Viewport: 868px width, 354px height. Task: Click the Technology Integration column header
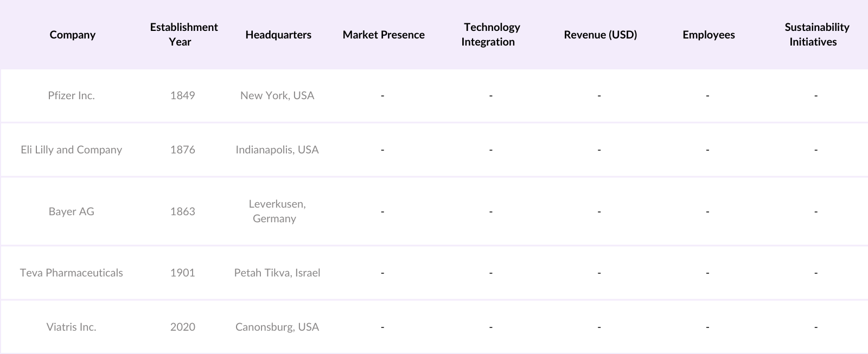490,34
